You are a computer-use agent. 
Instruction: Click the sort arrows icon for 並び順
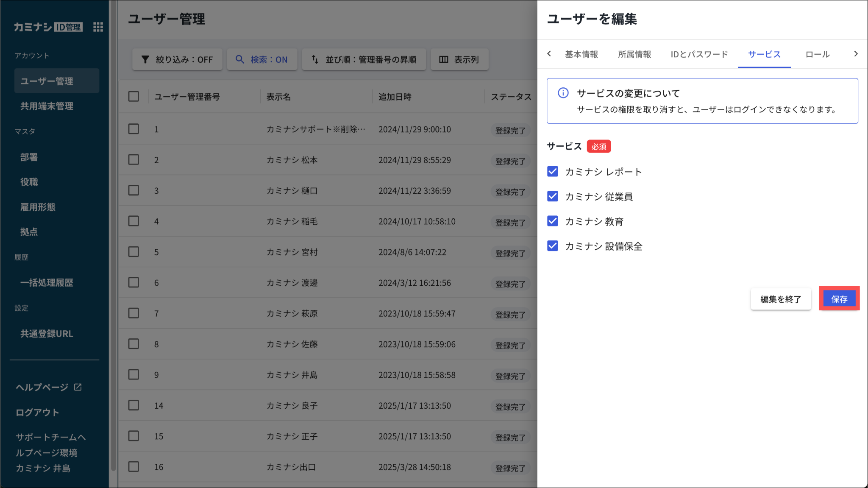point(315,59)
